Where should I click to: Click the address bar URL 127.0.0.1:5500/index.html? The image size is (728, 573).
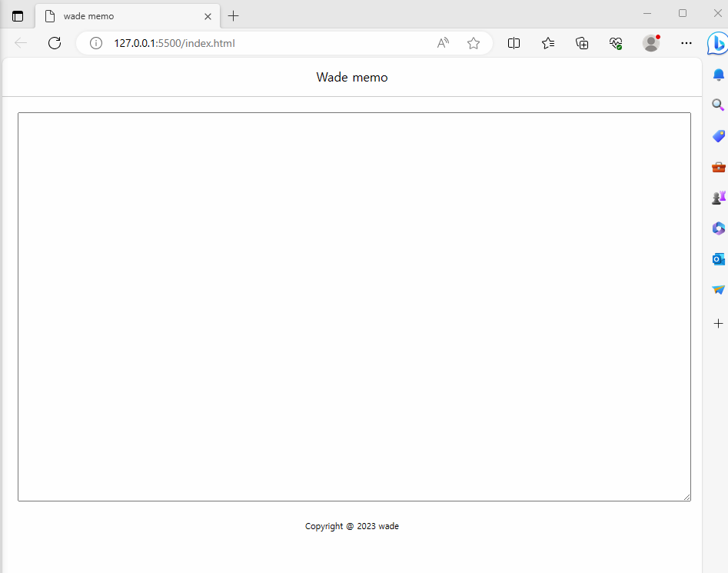175,43
